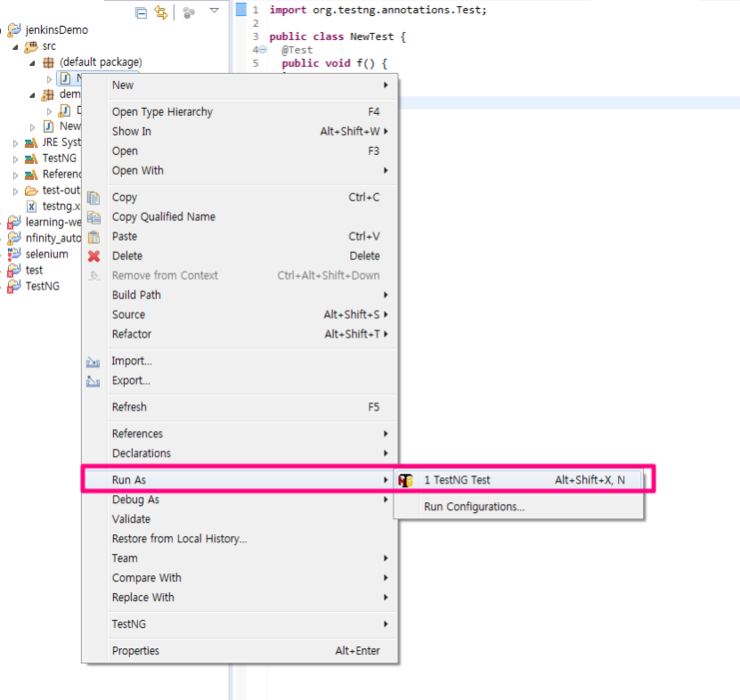Click the Paste clipboard icon

click(x=94, y=237)
